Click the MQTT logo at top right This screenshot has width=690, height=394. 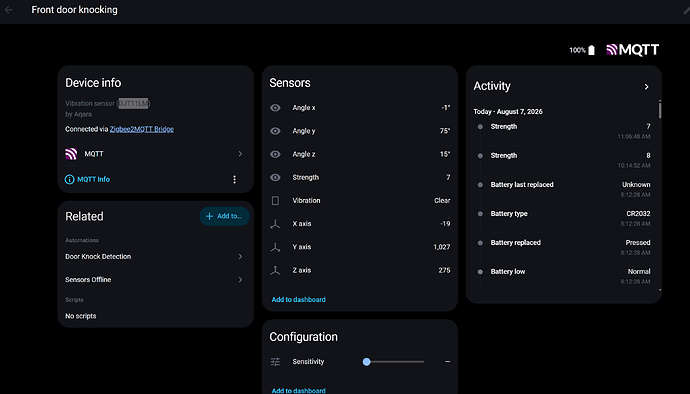(x=632, y=50)
